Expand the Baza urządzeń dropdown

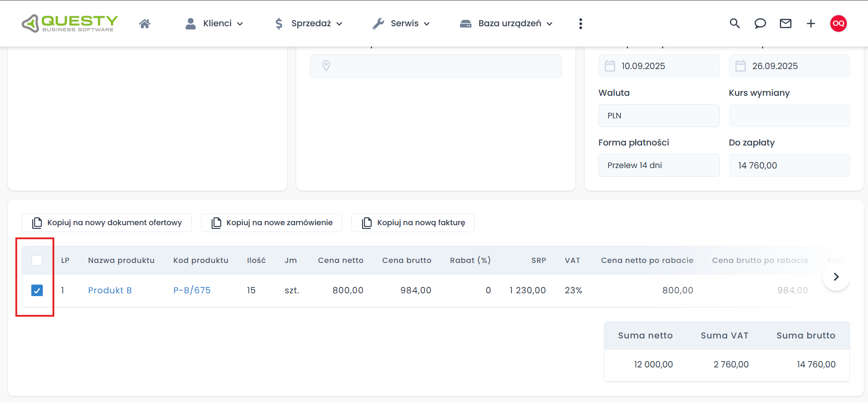point(506,23)
